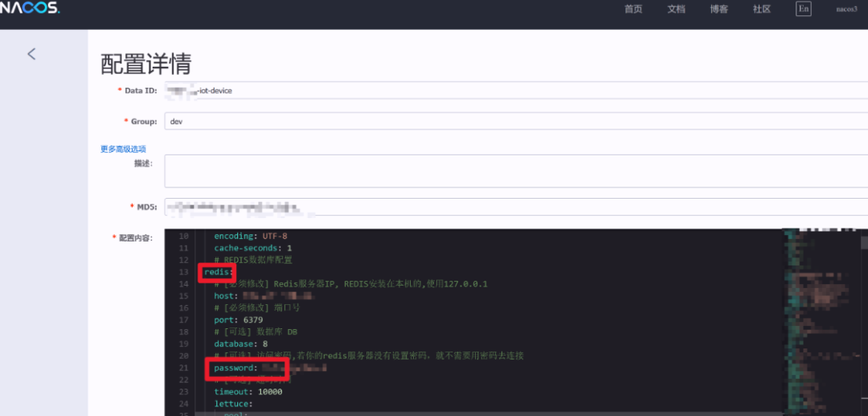Collapse the 更多高级选项 link

[123, 149]
